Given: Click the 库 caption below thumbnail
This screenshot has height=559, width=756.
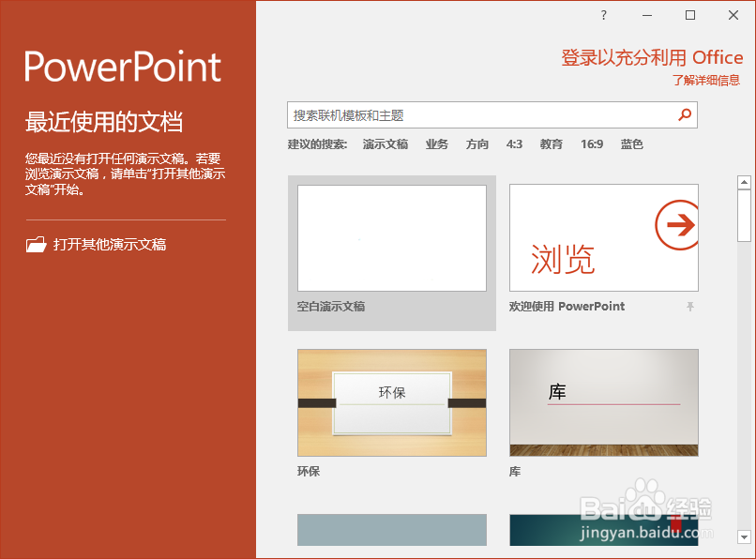Looking at the screenshot, I should 515,471.
